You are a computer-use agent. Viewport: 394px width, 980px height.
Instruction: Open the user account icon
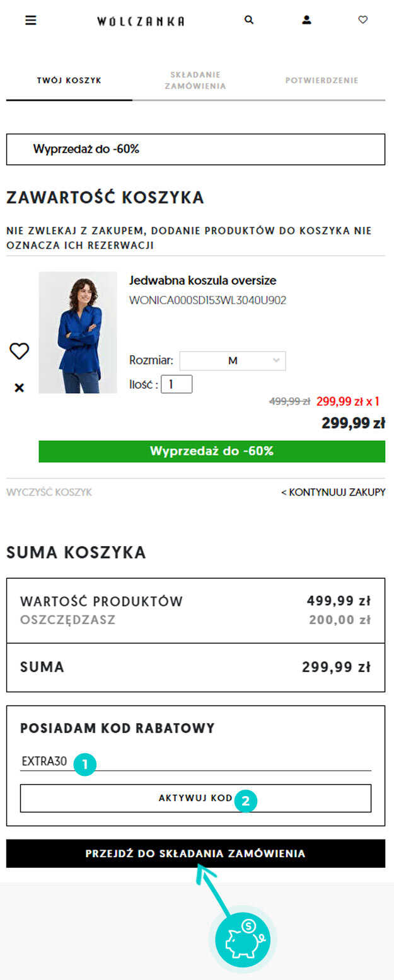click(306, 20)
